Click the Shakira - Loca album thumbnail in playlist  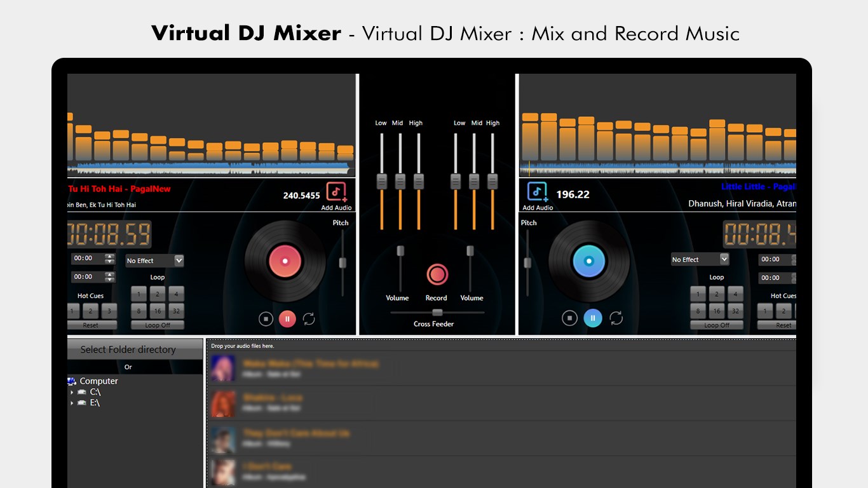click(223, 403)
